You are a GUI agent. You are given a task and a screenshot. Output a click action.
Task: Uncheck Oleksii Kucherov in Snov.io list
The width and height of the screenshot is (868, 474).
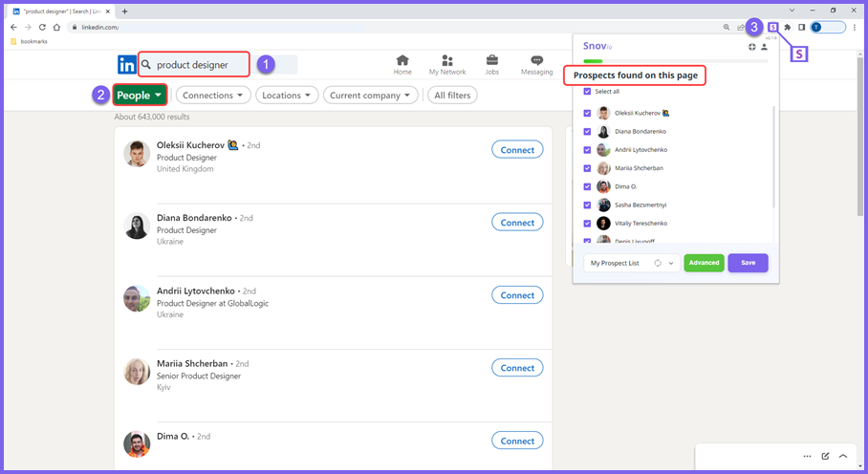pos(587,113)
